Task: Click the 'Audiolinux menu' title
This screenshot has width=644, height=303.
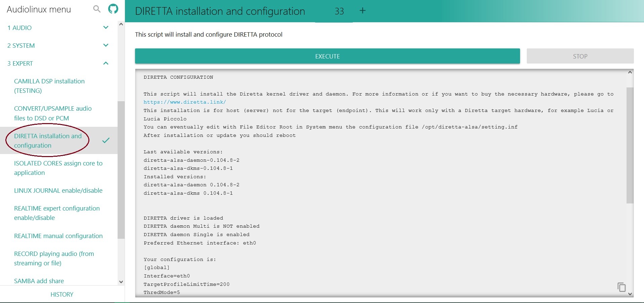Action: (x=39, y=9)
